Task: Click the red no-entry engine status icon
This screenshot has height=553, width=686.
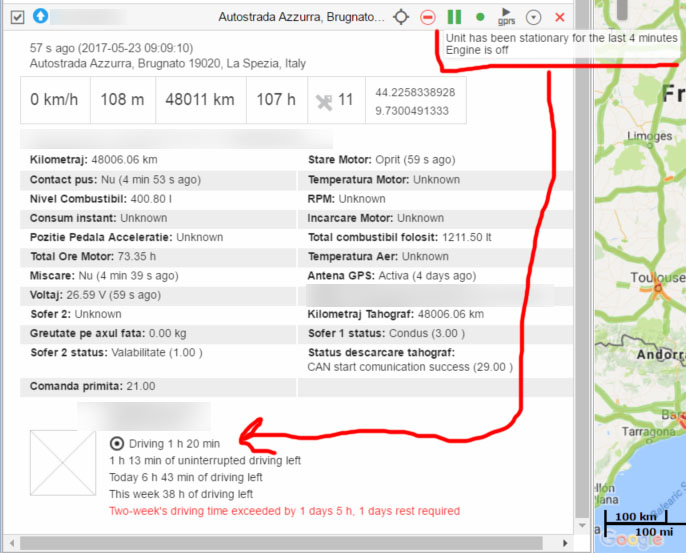Action: pos(427,17)
